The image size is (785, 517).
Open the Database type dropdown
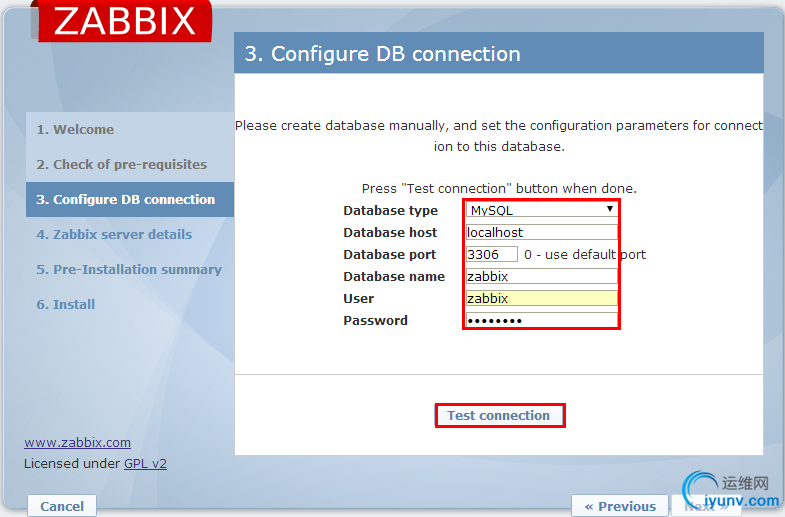542,210
